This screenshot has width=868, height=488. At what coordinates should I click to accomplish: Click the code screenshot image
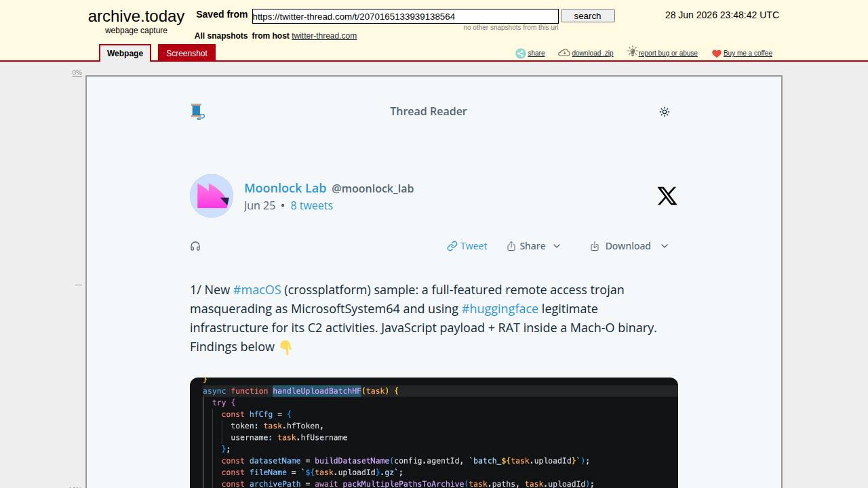click(434, 432)
